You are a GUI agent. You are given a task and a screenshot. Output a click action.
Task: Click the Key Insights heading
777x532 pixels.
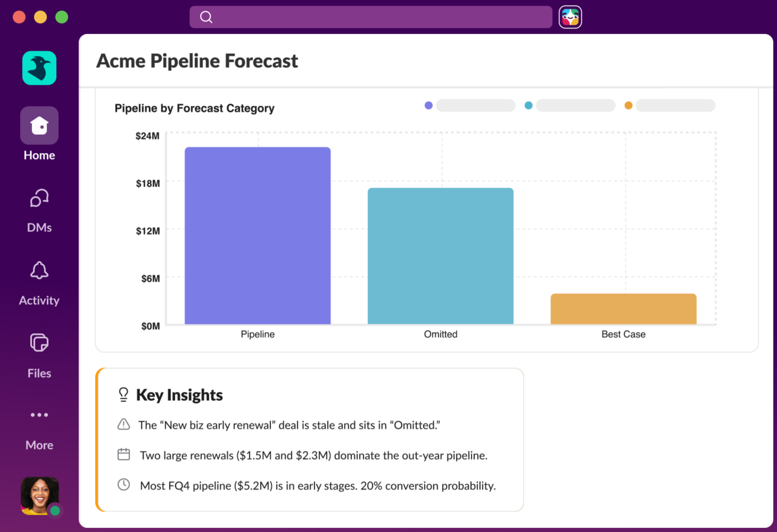coord(180,395)
